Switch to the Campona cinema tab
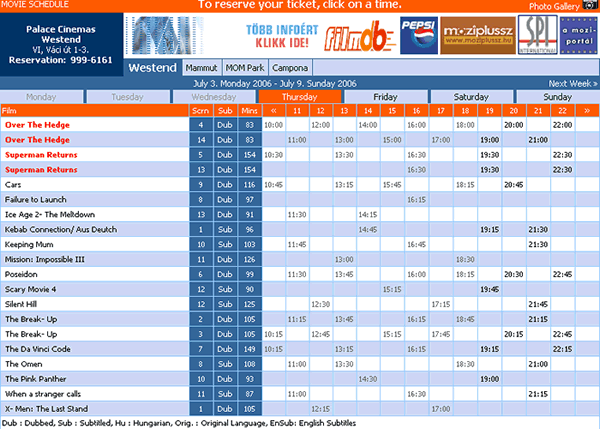Viewport: 600px width, 429px height. click(x=290, y=68)
